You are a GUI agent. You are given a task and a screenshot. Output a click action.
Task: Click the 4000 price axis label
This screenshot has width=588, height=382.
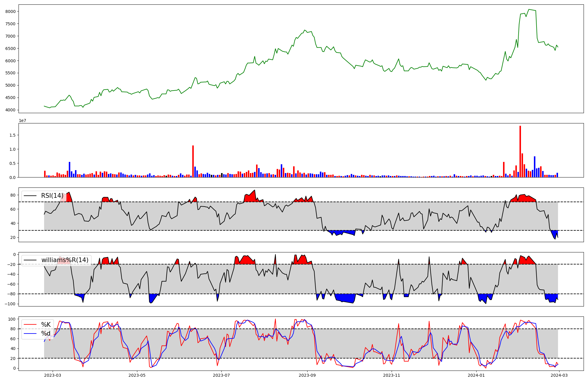(10, 110)
